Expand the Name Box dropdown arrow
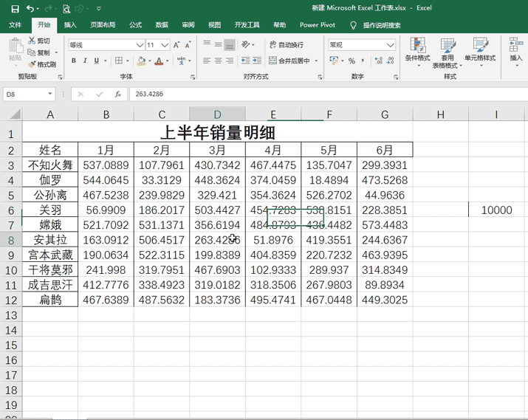The height and width of the screenshot is (420, 528). pos(50,94)
